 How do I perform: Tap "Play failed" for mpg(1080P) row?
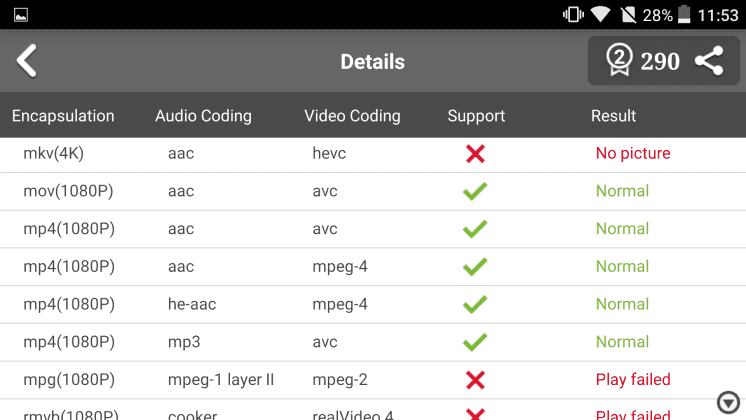coord(633,380)
